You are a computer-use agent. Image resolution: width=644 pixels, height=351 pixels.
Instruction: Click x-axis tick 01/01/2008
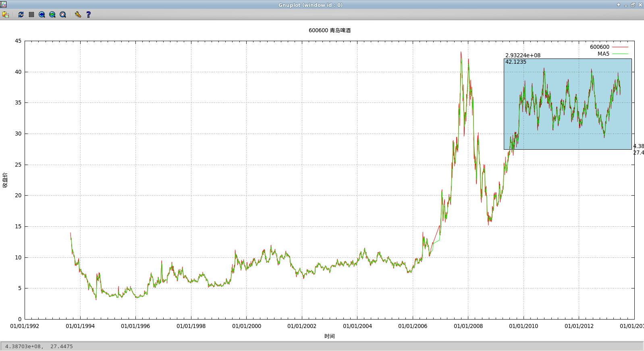coord(468,326)
